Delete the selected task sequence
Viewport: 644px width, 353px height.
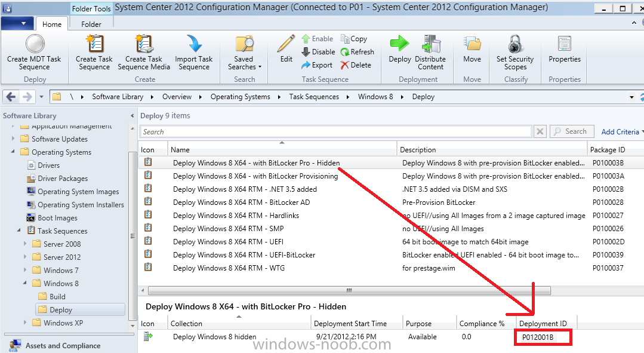356,65
